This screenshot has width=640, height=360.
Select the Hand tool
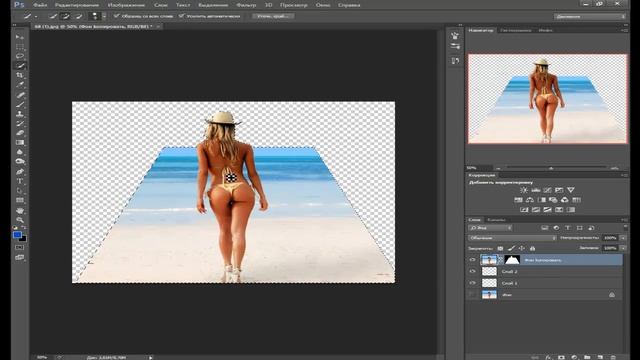(x=20, y=211)
